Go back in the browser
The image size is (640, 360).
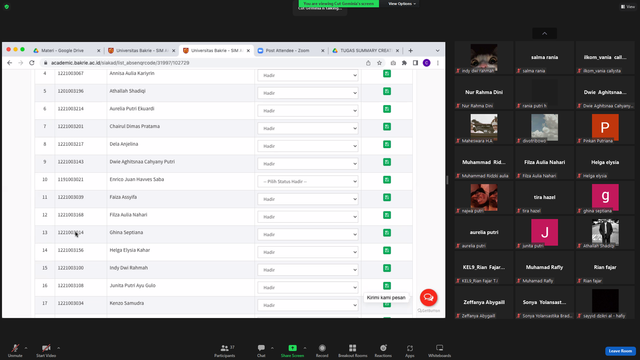(x=10, y=63)
